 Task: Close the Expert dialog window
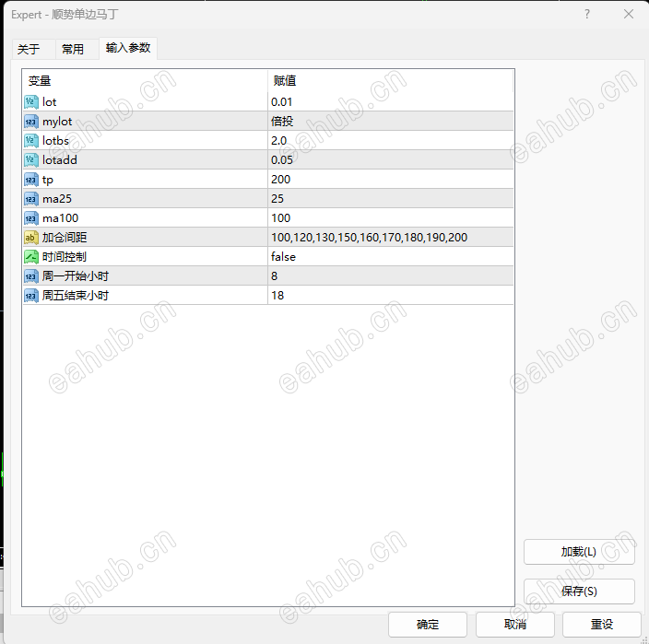point(629,15)
